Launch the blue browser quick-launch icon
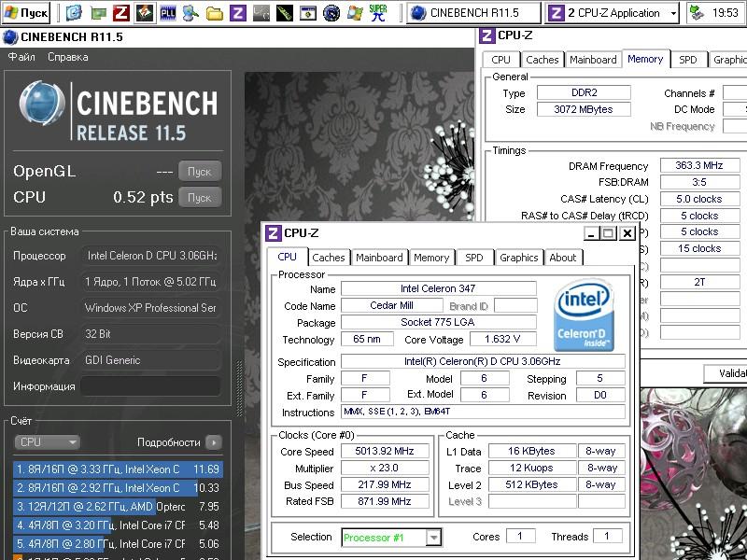The image size is (747, 560). (74, 13)
